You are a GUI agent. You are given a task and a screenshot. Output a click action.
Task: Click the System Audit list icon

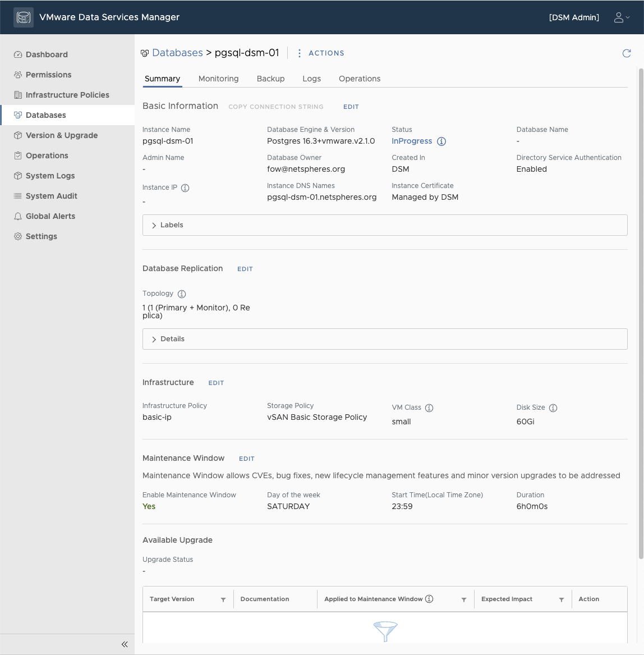(17, 196)
